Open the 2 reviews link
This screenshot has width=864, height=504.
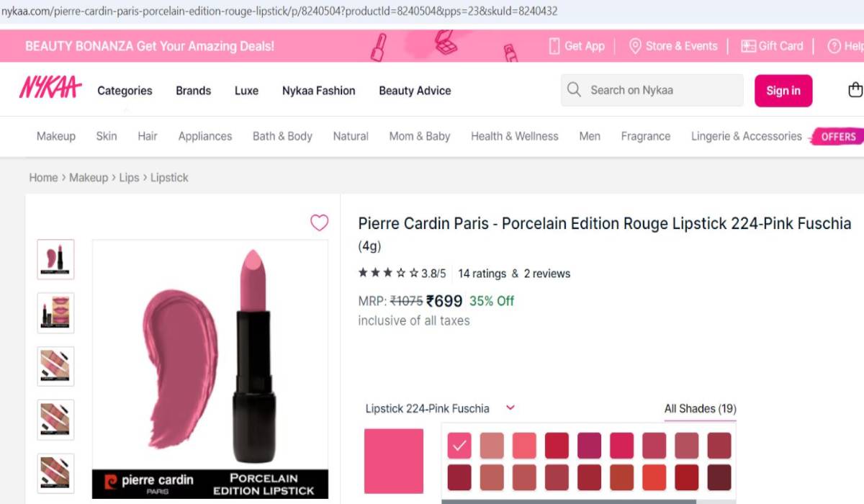(546, 274)
